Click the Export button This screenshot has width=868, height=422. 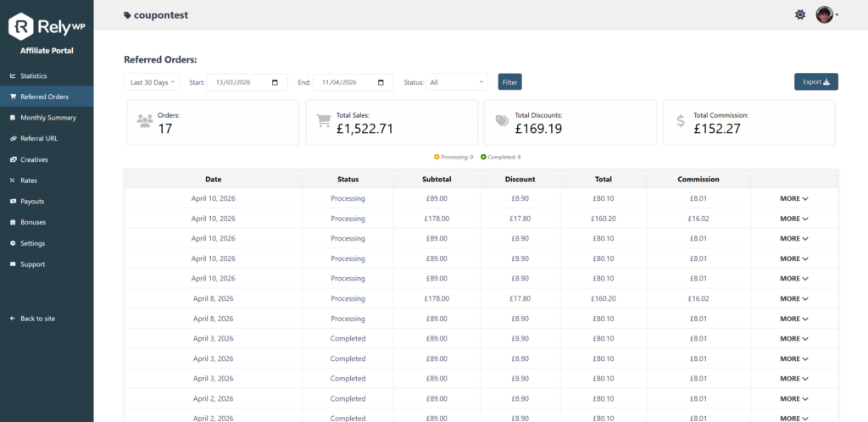click(815, 81)
